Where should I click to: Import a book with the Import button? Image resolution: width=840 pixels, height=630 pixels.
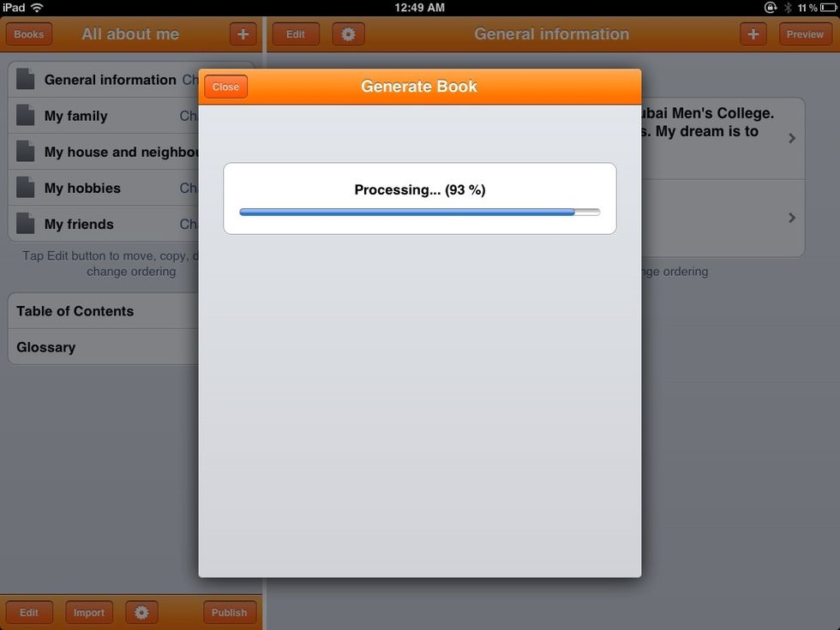coord(88,612)
